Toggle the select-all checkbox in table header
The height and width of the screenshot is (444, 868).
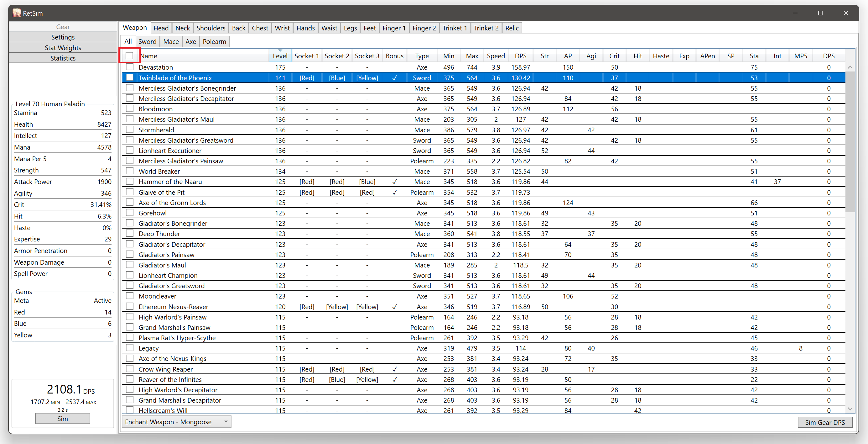(x=129, y=56)
